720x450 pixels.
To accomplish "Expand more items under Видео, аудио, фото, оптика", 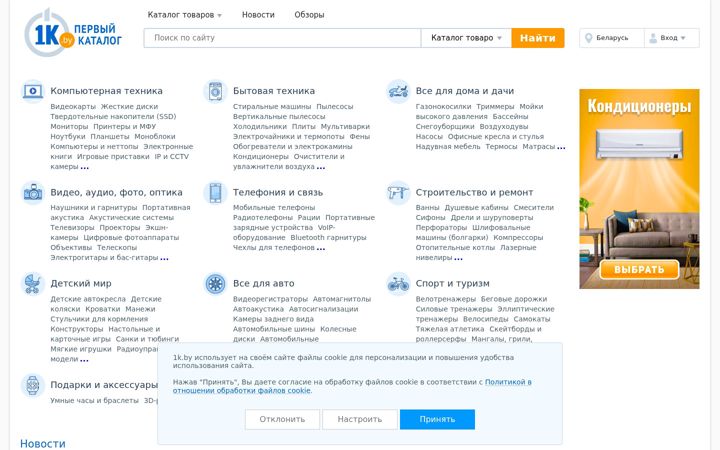I will pyautogui.click(x=164, y=259).
